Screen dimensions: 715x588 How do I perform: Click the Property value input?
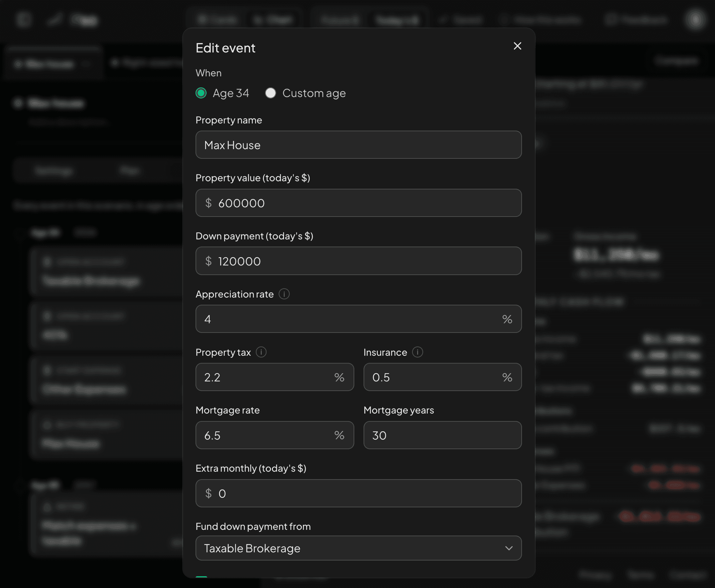[x=359, y=203]
